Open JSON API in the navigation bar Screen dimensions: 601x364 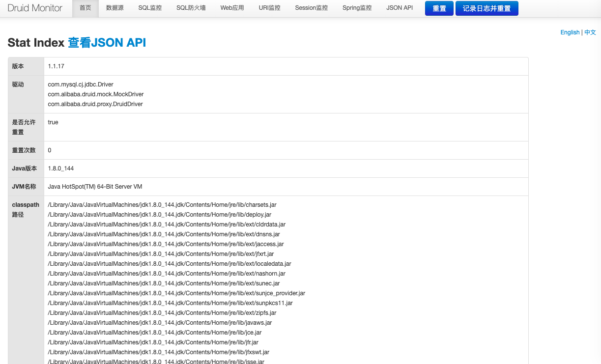400,8
